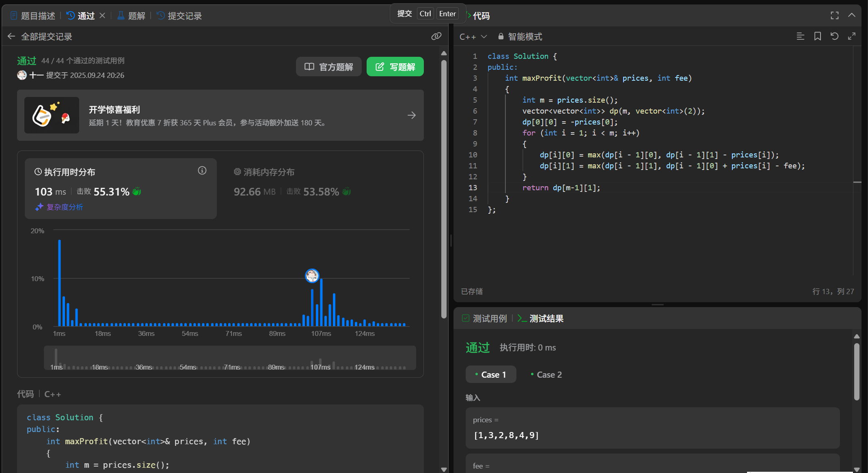This screenshot has width=868, height=473.
Task: Click the bookmark icon in editor toolbar
Action: pyautogui.click(x=817, y=37)
